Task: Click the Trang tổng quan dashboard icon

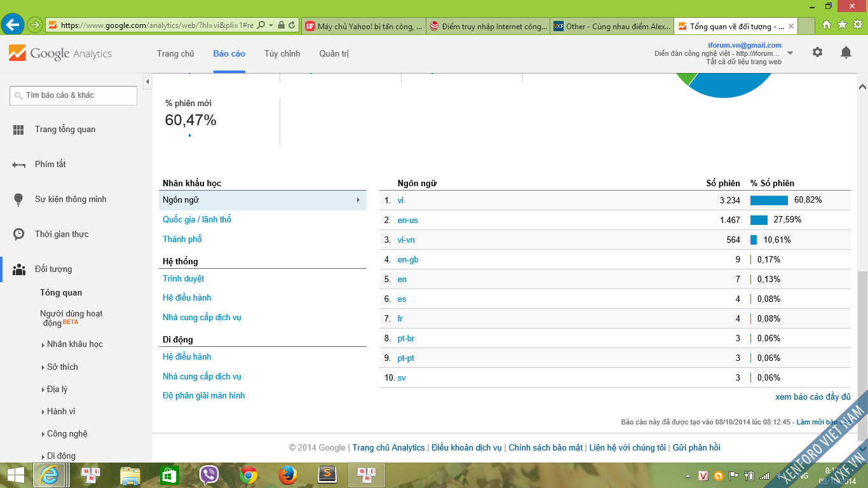Action: point(18,130)
